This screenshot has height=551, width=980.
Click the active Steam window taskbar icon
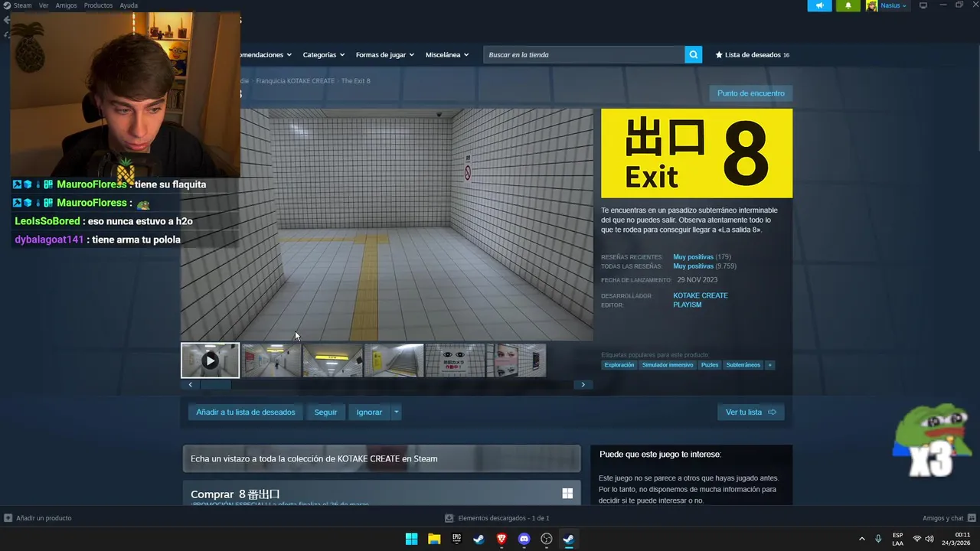[569, 539]
